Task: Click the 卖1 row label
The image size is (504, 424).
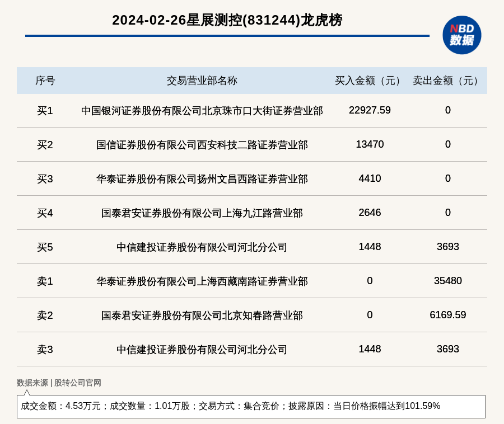Action: click(45, 281)
